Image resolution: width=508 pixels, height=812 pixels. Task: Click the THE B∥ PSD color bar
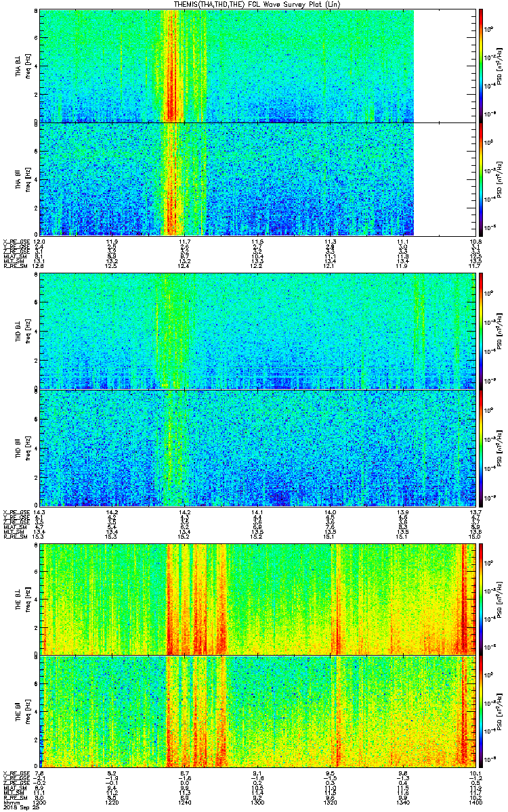[482, 713]
